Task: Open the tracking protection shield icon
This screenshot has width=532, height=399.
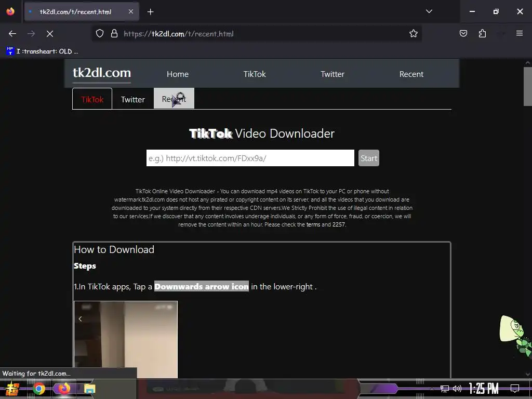Action: click(x=99, y=34)
